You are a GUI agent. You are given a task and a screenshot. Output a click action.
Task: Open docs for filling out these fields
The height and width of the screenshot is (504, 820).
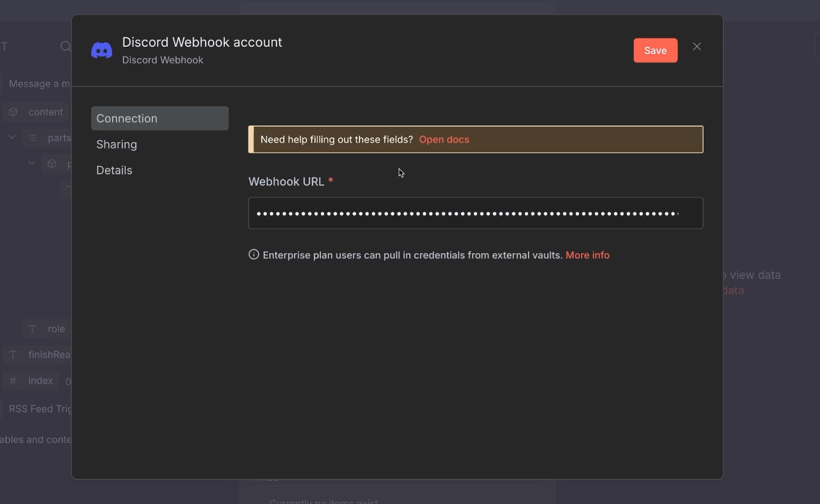point(444,139)
